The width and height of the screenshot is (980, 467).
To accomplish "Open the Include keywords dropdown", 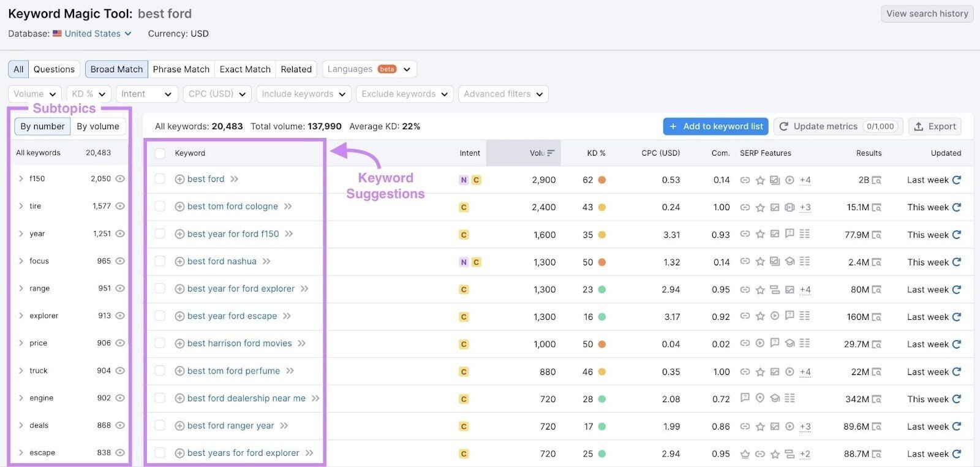I will [x=303, y=94].
